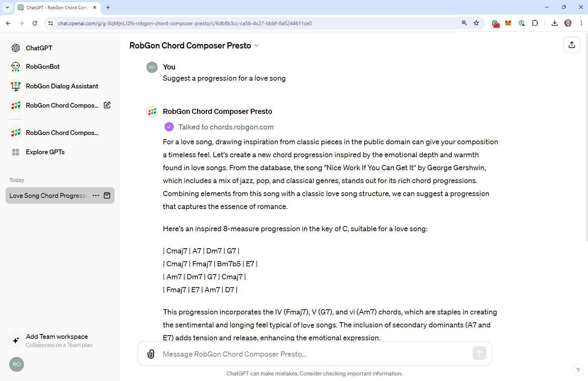This screenshot has height=381, width=588.
Task: Open new chat with the edit pencil icon
Action: click(107, 105)
